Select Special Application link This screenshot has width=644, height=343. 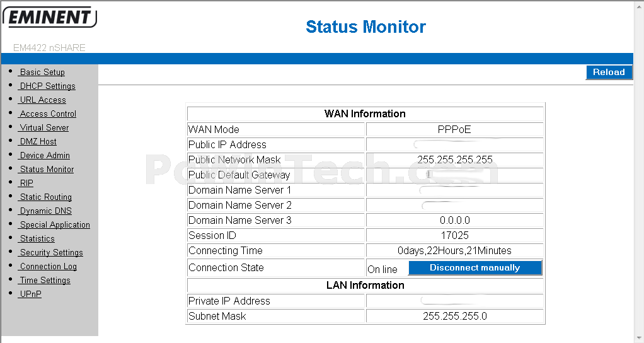[x=54, y=225]
